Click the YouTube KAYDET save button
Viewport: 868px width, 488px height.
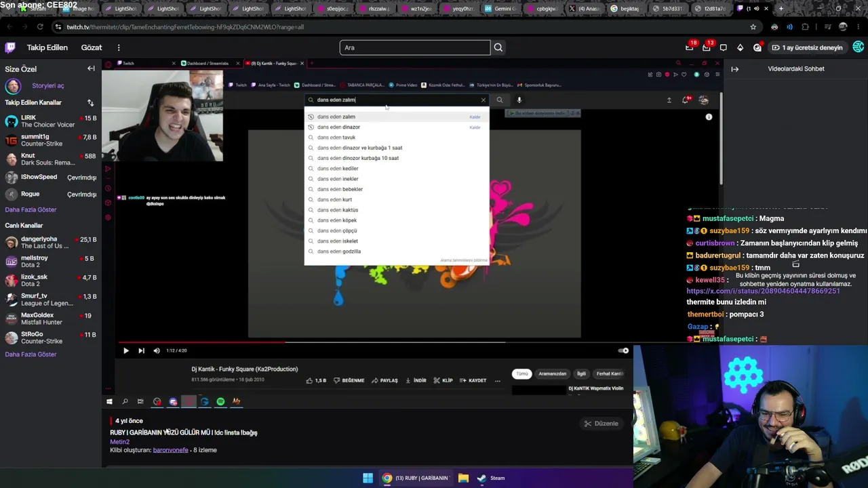click(x=473, y=380)
